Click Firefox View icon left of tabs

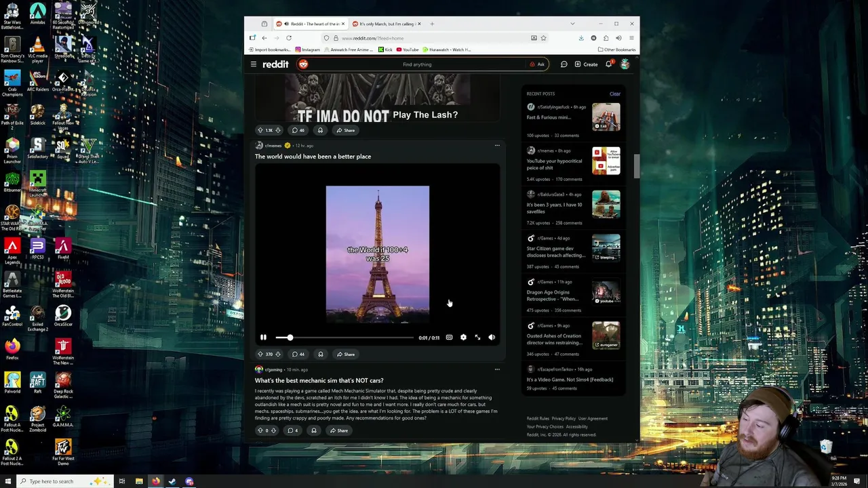coord(264,24)
